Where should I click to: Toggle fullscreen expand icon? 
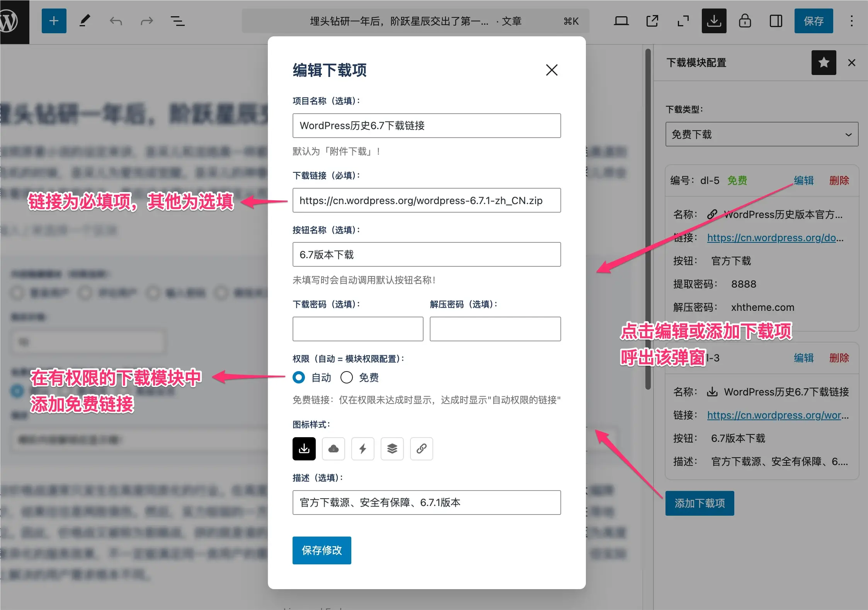(x=683, y=21)
